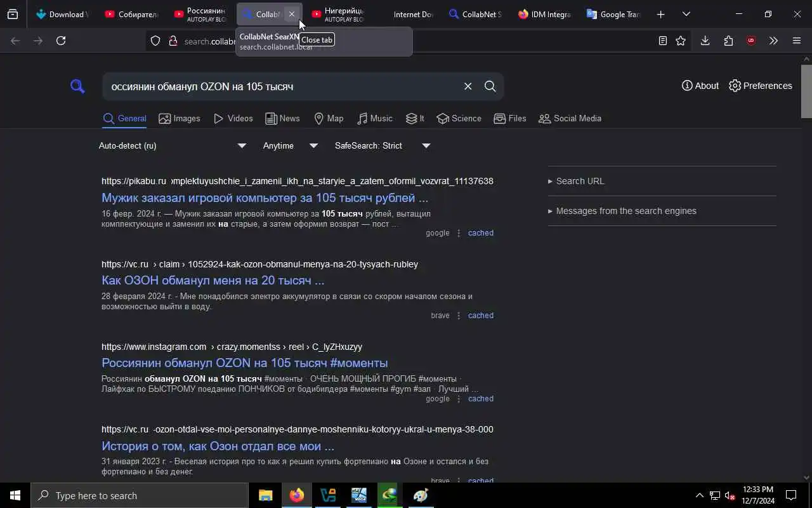Reload the current page
The width and height of the screenshot is (812, 508).
coord(61,41)
